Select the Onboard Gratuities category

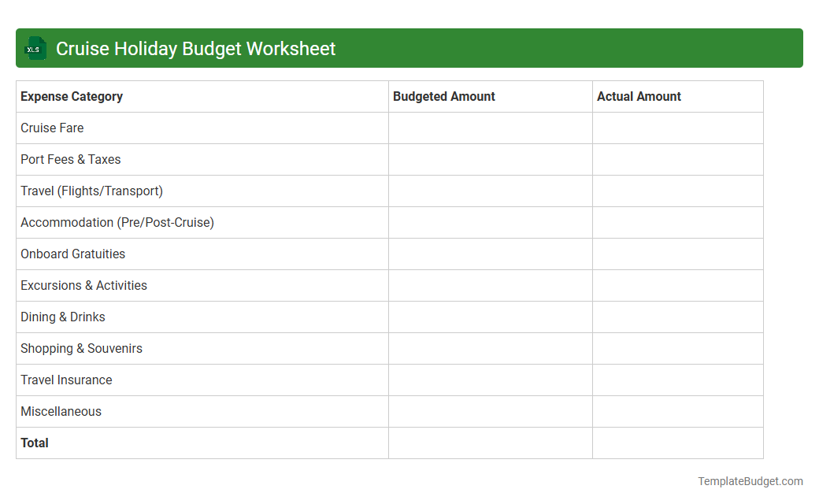[x=72, y=254]
